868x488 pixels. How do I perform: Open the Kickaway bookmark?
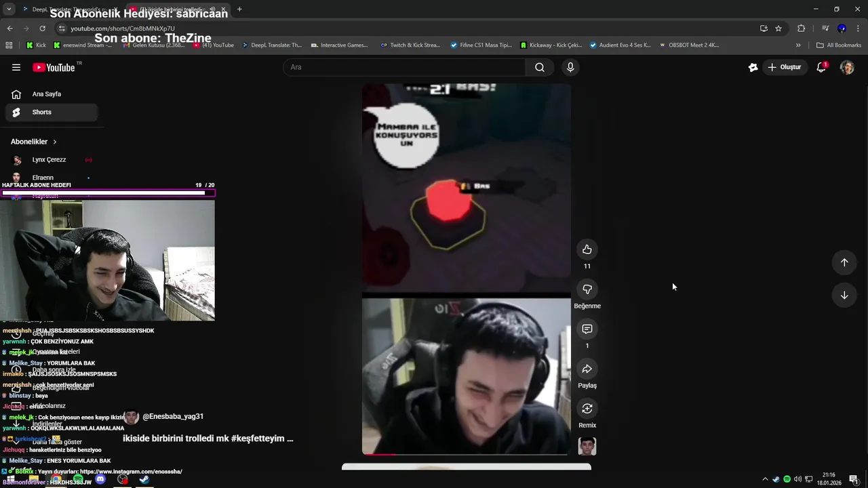click(x=551, y=45)
